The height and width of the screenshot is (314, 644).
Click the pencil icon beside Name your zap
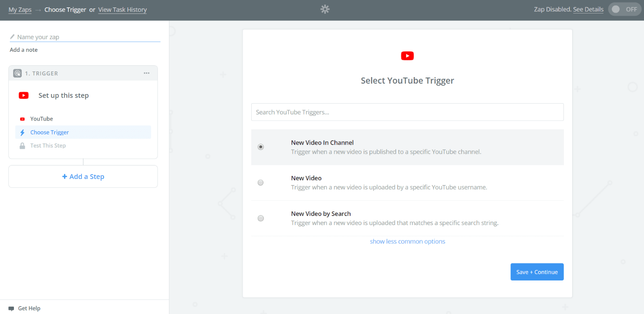tap(12, 37)
